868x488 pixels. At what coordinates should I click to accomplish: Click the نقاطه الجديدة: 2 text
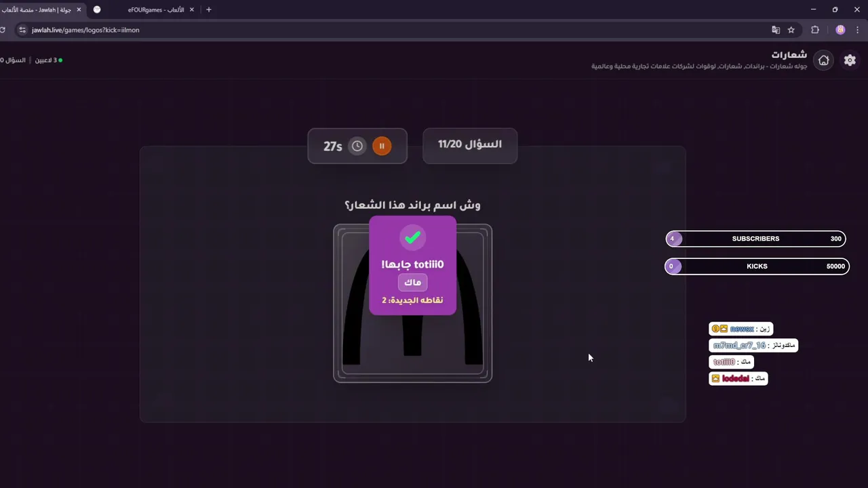pos(412,300)
